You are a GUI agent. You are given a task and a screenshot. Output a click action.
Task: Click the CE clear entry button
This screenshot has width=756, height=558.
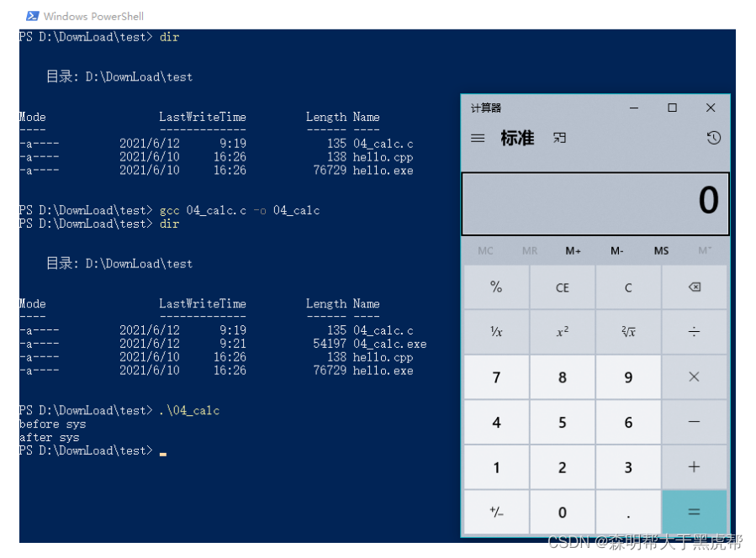[x=563, y=287]
